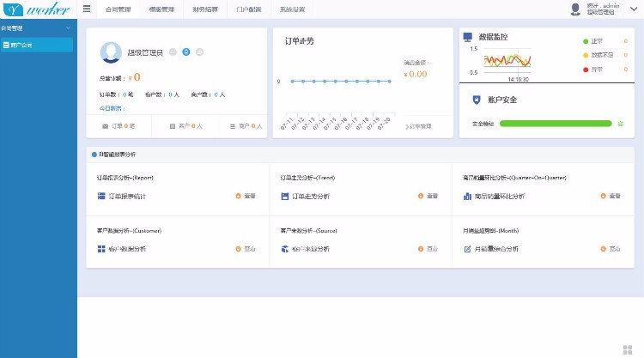Click the 订单走势 card title
The width and height of the screenshot is (644, 358).
(x=300, y=41)
